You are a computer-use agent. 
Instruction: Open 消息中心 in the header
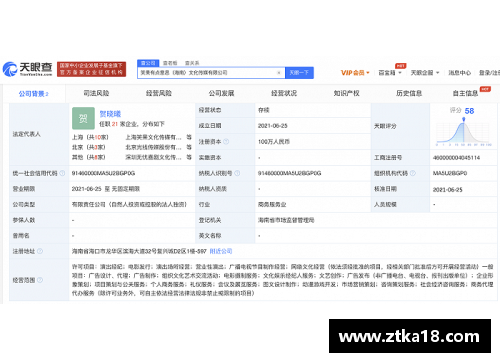click(459, 73)
